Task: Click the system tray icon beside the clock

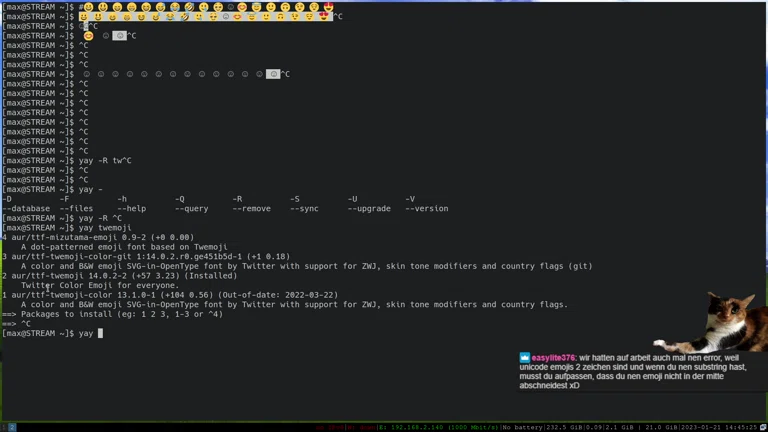Action: 763,428
